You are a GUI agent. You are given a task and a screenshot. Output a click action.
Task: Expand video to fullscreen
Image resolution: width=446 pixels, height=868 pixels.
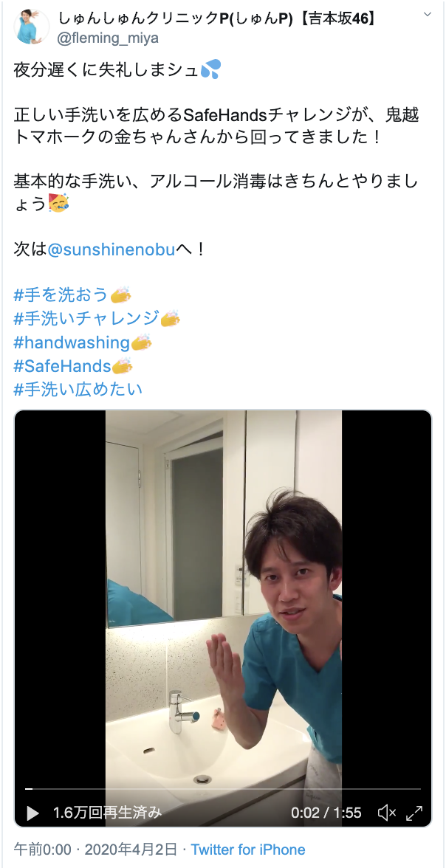tap(414, 813)
